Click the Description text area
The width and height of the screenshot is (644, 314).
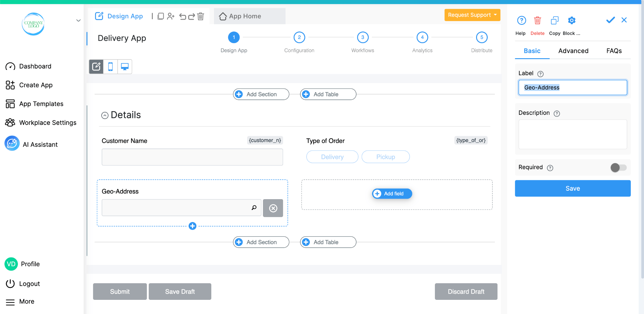[573, 134]
